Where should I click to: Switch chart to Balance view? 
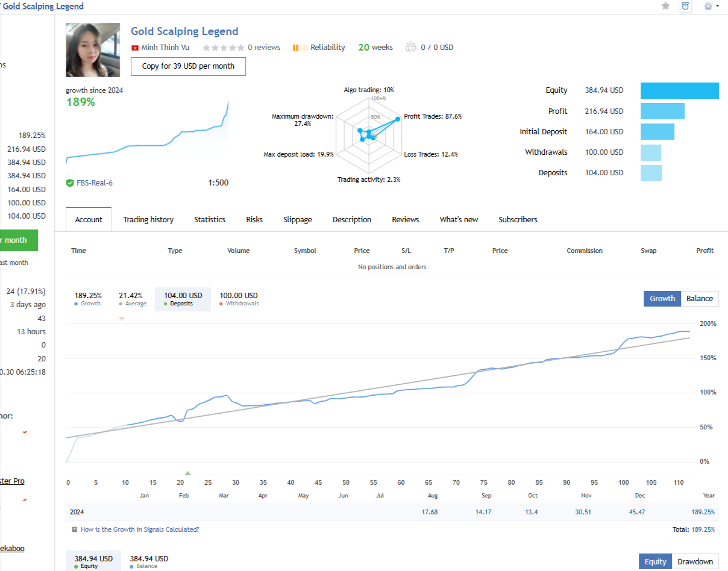(x=699, y=298)
